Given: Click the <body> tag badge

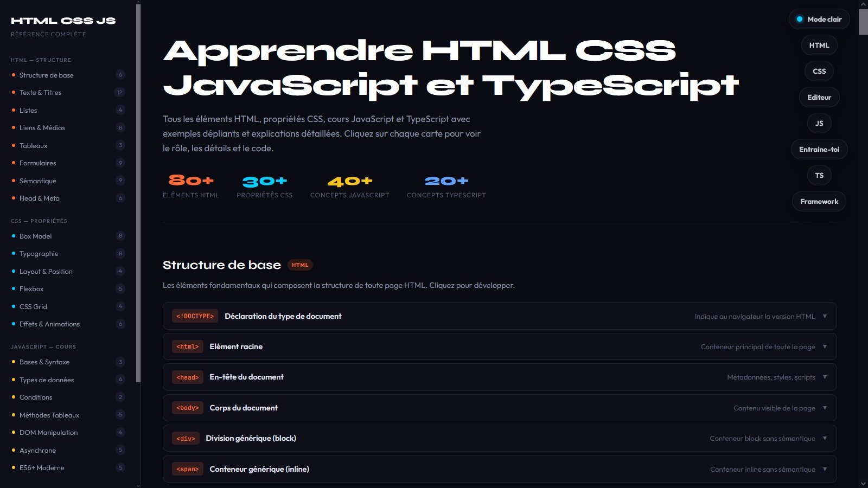Looking at the screenshot, I should pos(187,408).
